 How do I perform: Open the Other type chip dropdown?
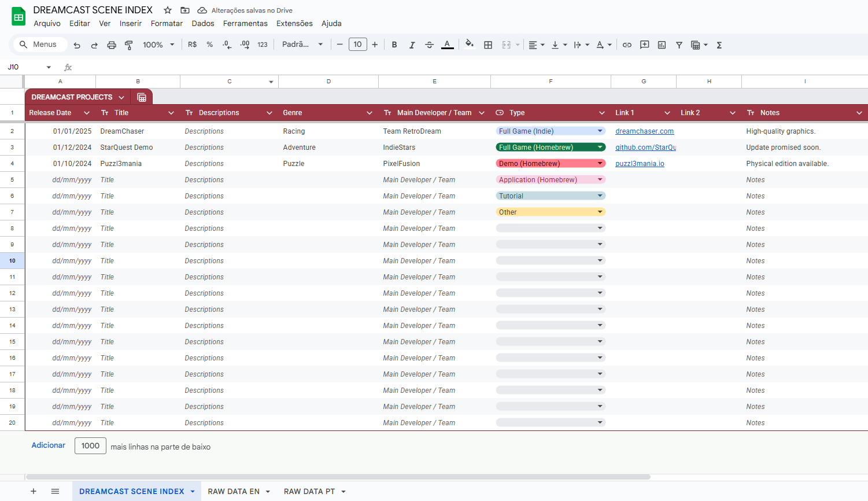tap(600, 212)
